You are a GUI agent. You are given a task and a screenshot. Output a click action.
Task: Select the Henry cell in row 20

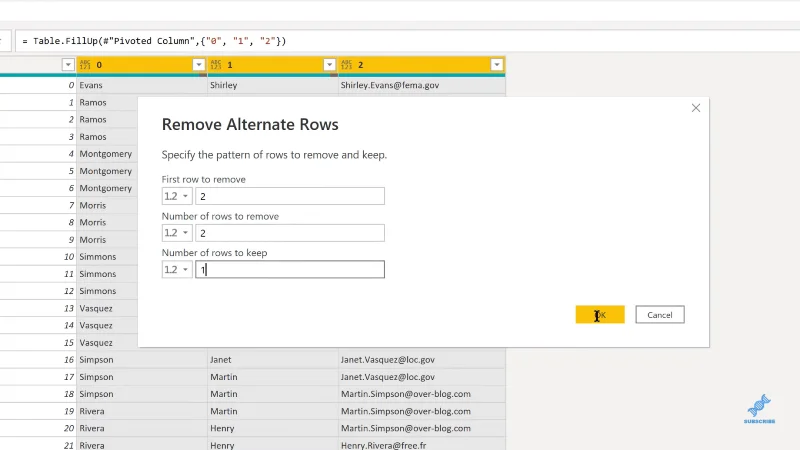272,428
